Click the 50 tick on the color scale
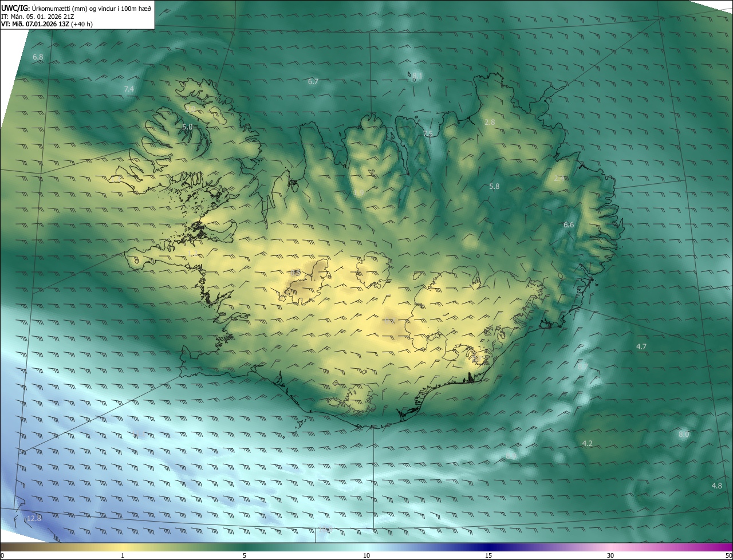This screenshot has height=560, width=733. click(x=728, y=555)
